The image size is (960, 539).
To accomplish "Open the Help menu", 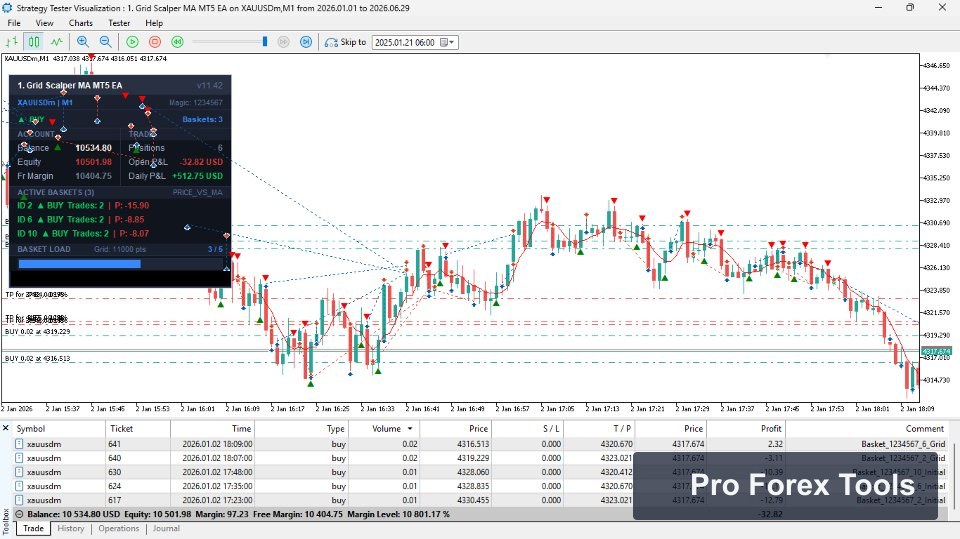I will [x=154, y=23].
